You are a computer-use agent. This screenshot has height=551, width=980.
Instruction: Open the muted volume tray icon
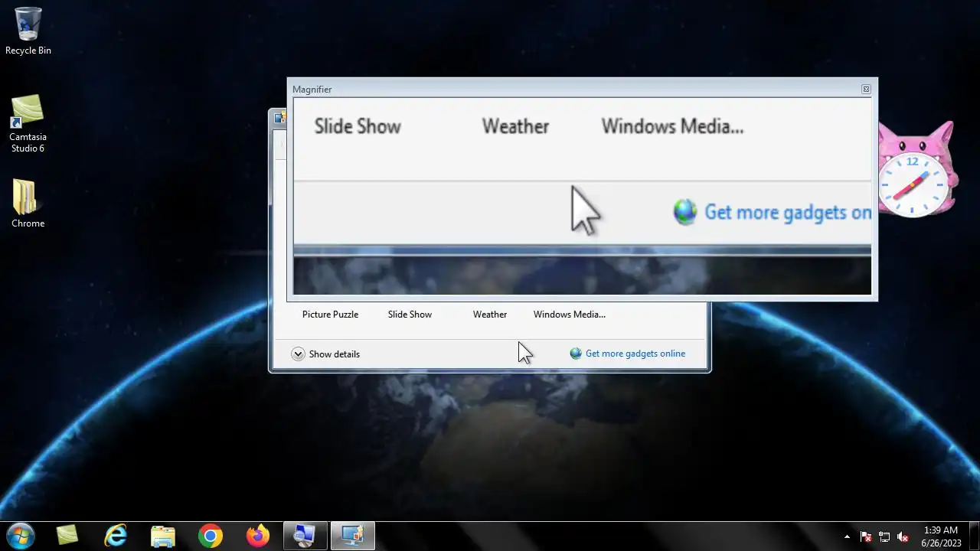(903, 536)
